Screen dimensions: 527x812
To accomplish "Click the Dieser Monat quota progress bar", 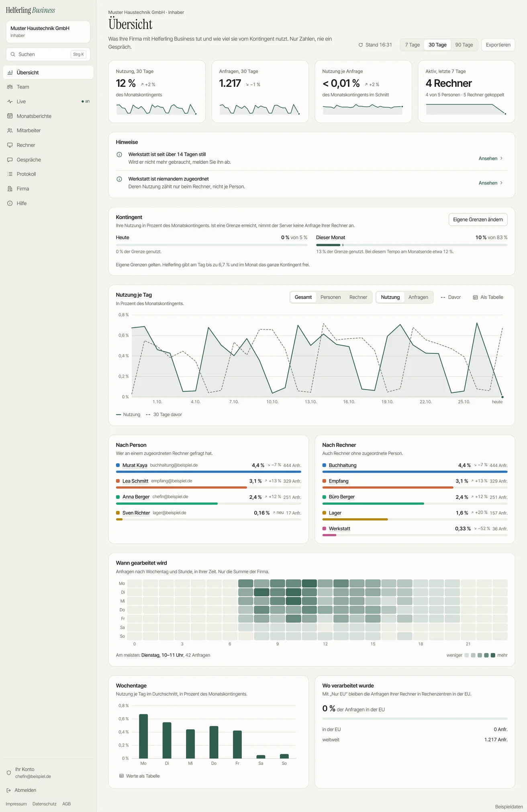I will point(412,245).
